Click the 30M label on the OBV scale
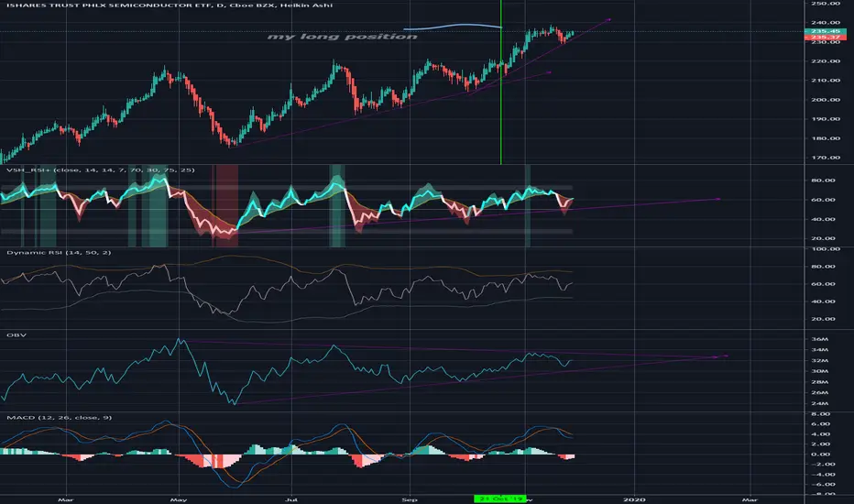The image size is (854, 504). tap(820, 371)
